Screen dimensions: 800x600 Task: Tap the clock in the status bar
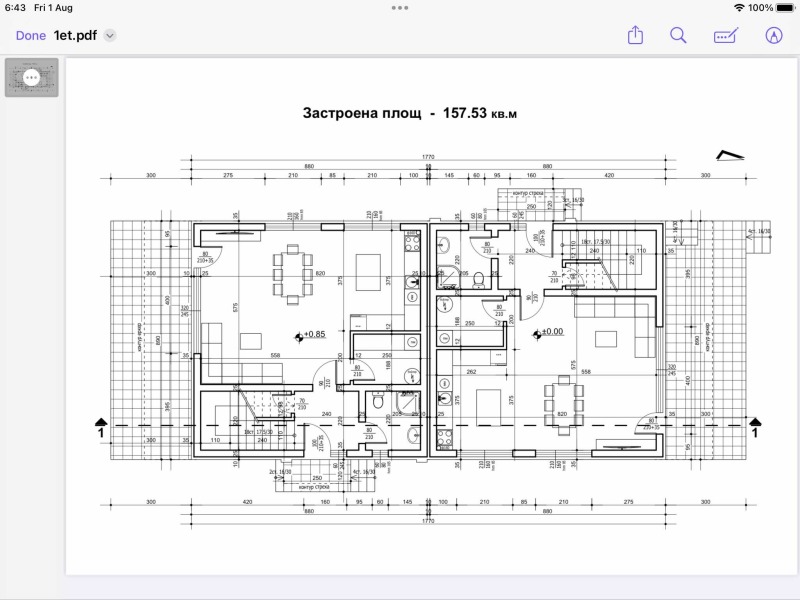(x=17, y=9)
